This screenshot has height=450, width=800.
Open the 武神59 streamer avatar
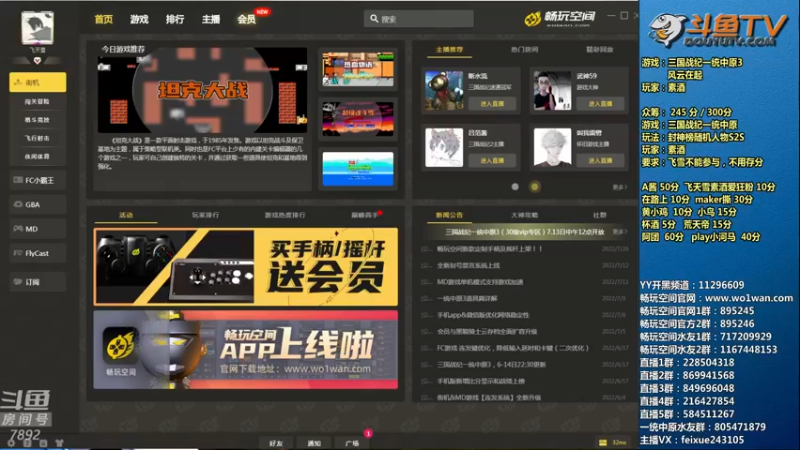tap(553, 91)
